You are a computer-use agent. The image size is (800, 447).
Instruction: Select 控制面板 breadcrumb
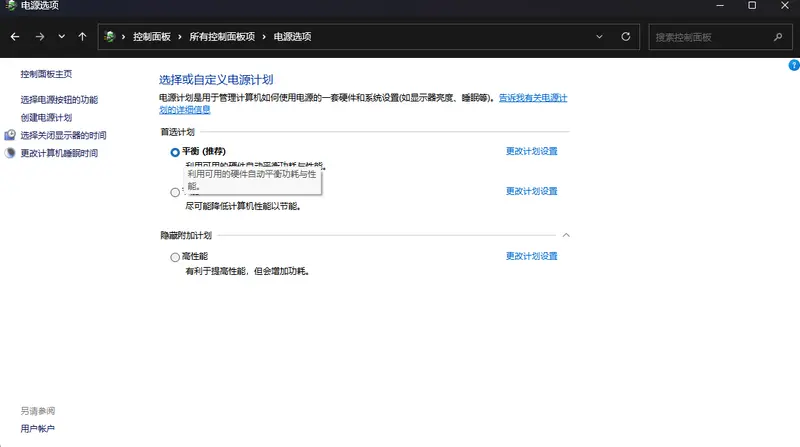pyautogui.click(x=152, y=37)
